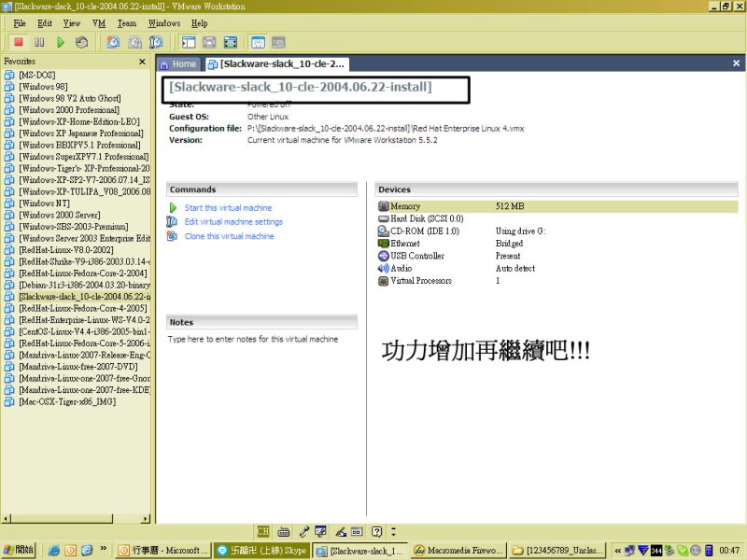Close the Favorites panel with its X
747x560 pixels.
click(x=142, y=62)
